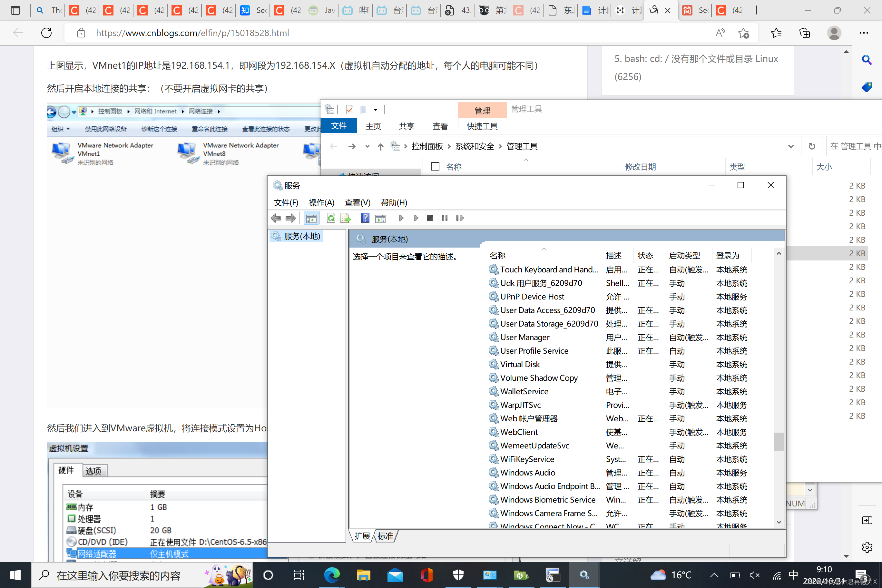Image resolution: width=882 pixels, height=588 pixels.
Task: Click 文件(F) menu in Services window
Action: click(287, 202)
